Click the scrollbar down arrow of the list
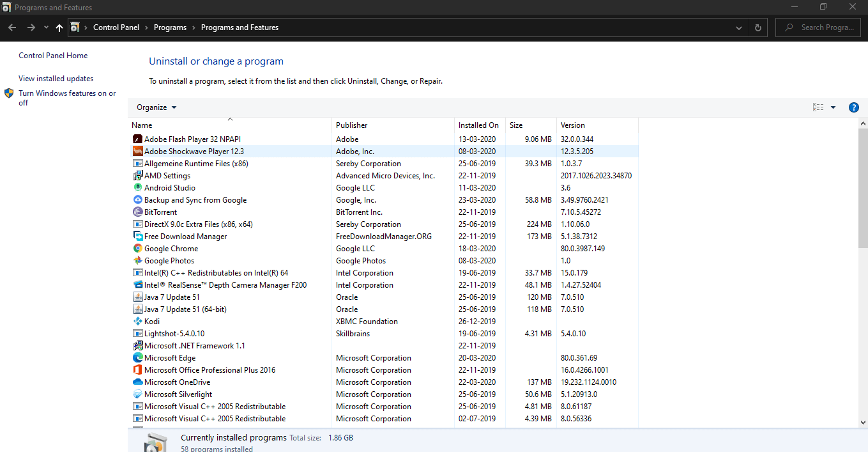 863,422
